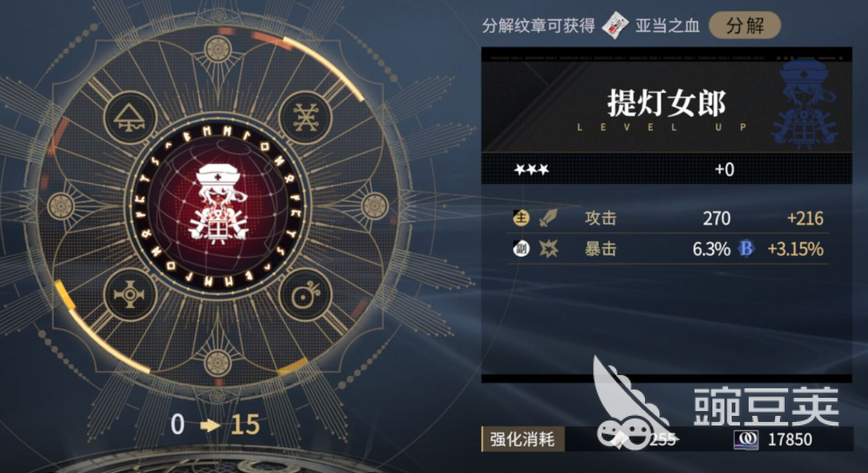Select the bottom-left cross rune slot

(x=129, y=295)
